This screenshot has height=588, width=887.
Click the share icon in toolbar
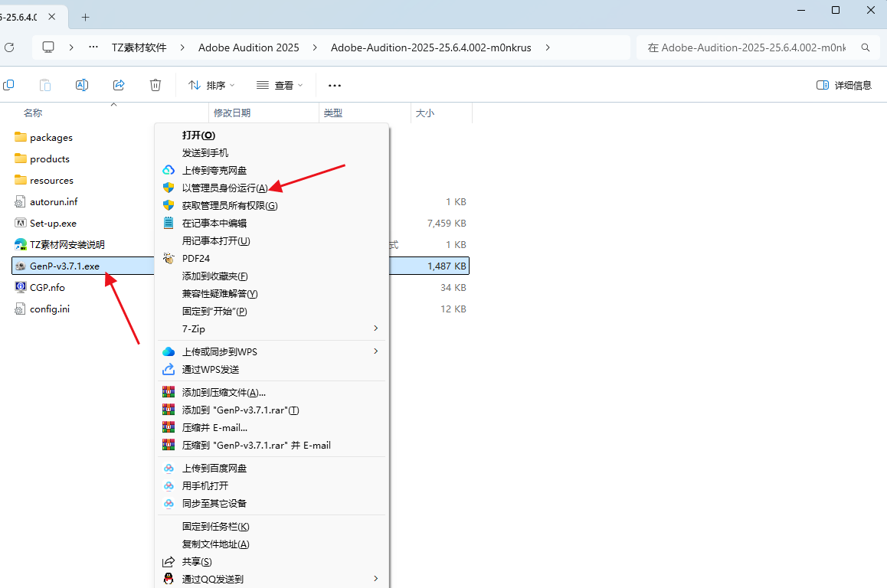pyautogui.click(x=119, y=85)
